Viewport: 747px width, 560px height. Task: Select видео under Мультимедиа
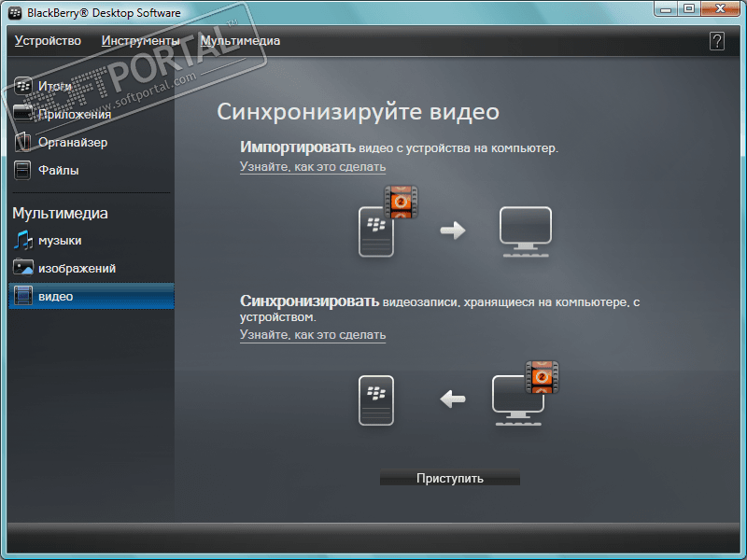point(91,296)
